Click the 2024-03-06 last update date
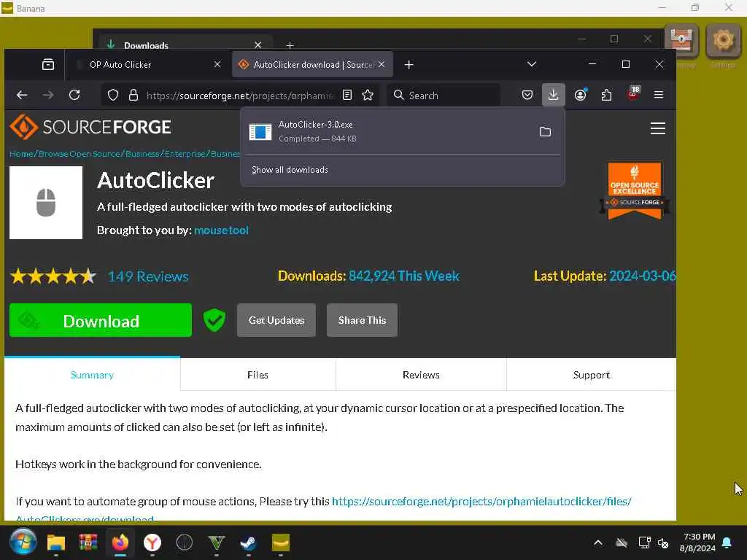747x560 pixels. point(642,276)
